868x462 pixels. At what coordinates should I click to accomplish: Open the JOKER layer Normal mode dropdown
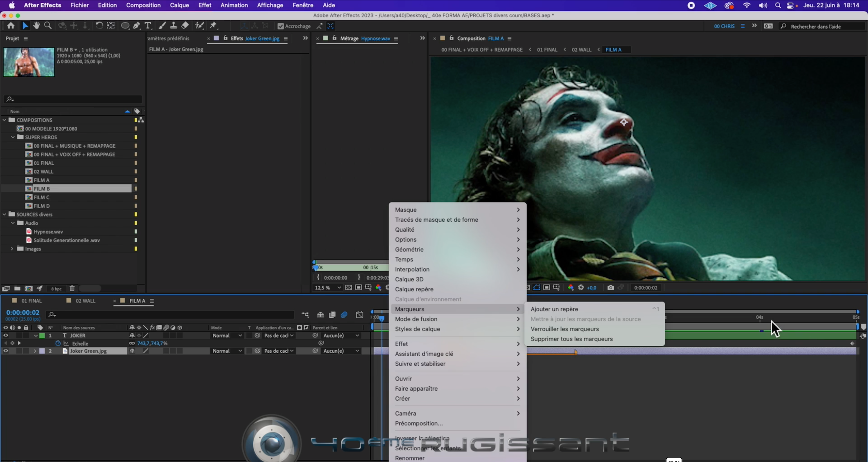pyautogui.click(x=227, y=336)
